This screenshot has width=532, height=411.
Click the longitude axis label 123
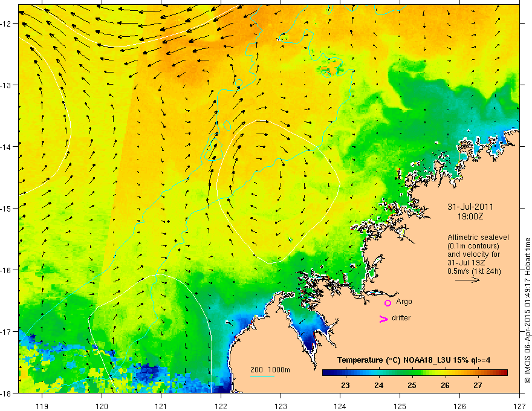[281, 406]
